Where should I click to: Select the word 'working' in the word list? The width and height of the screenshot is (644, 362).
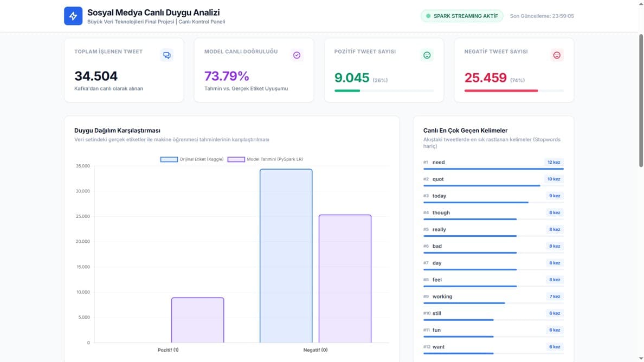[442, 297]
